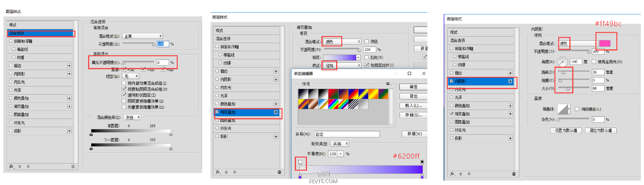
Task: Enable 消除锯齿 checkbox in Inner Shadow (内阴影) dialog
Action: tap(577, 109)
